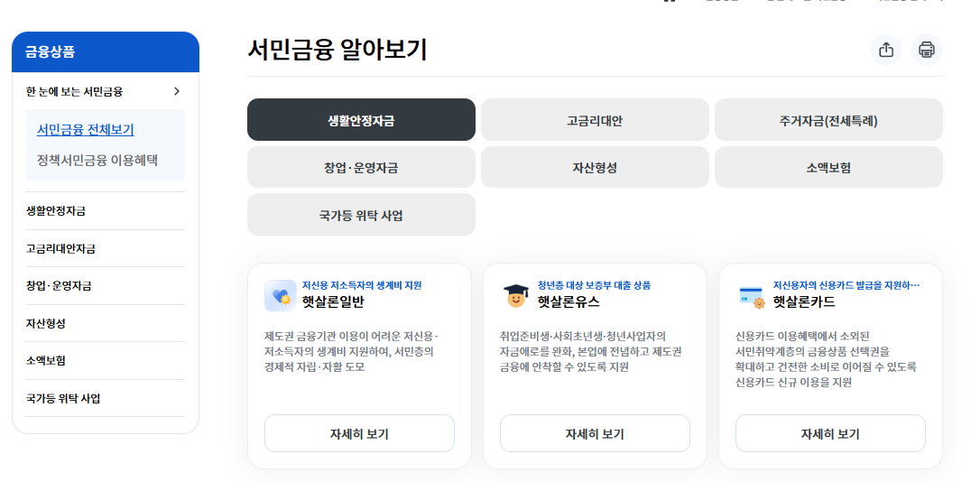Click the 햇살론카드 credit card icon
This screenshot has width=980, height=482.
tap(751, 295)
